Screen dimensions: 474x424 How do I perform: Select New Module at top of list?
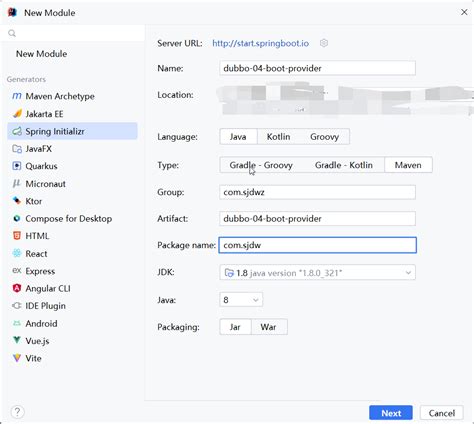[x=41, y=54]
